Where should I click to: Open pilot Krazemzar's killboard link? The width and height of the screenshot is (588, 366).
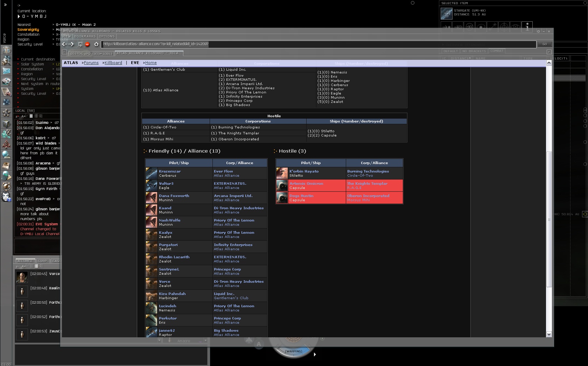click(170, 171)
